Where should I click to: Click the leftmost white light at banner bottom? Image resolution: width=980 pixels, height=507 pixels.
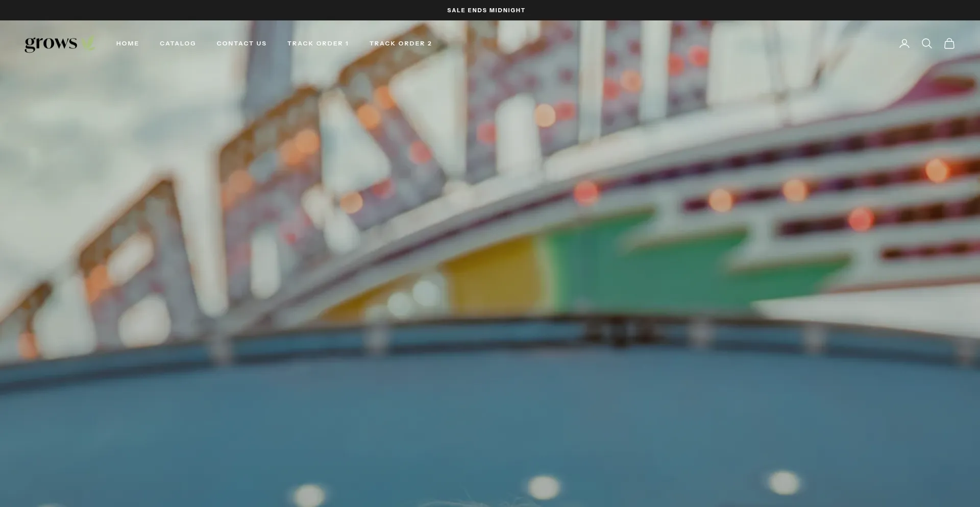[x=309, y=494]
